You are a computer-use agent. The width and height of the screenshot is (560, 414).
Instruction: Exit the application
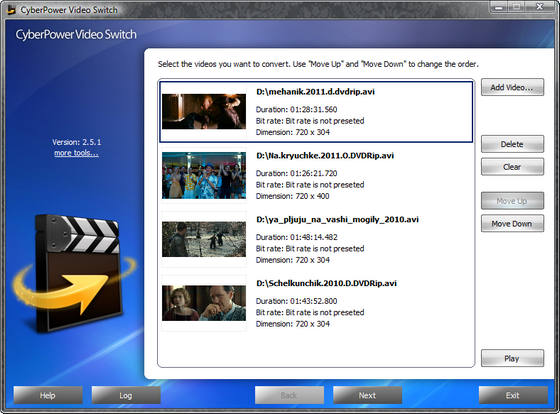coord(513,395)
